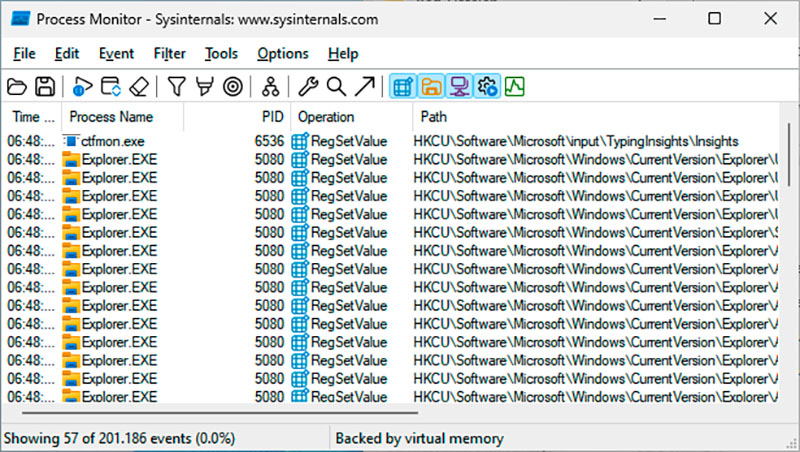Click 'Backed by virtual memory' status text
800x452 pixels.
[419, 439]
